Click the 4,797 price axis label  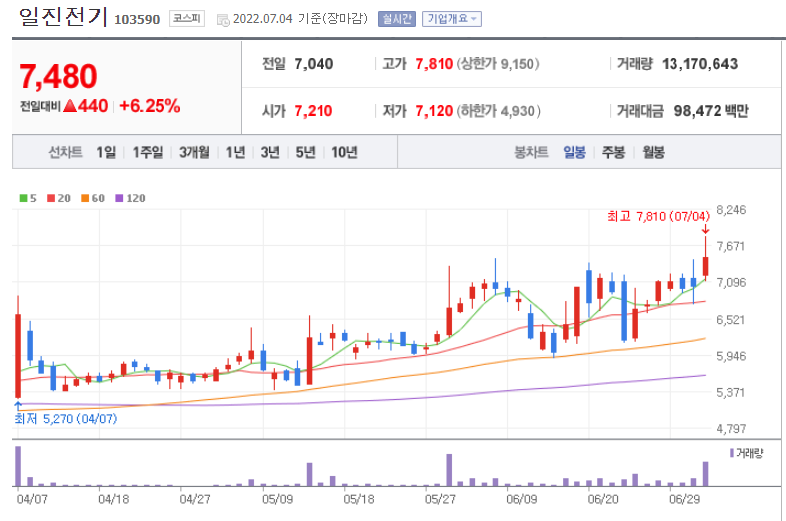(731, 429)
